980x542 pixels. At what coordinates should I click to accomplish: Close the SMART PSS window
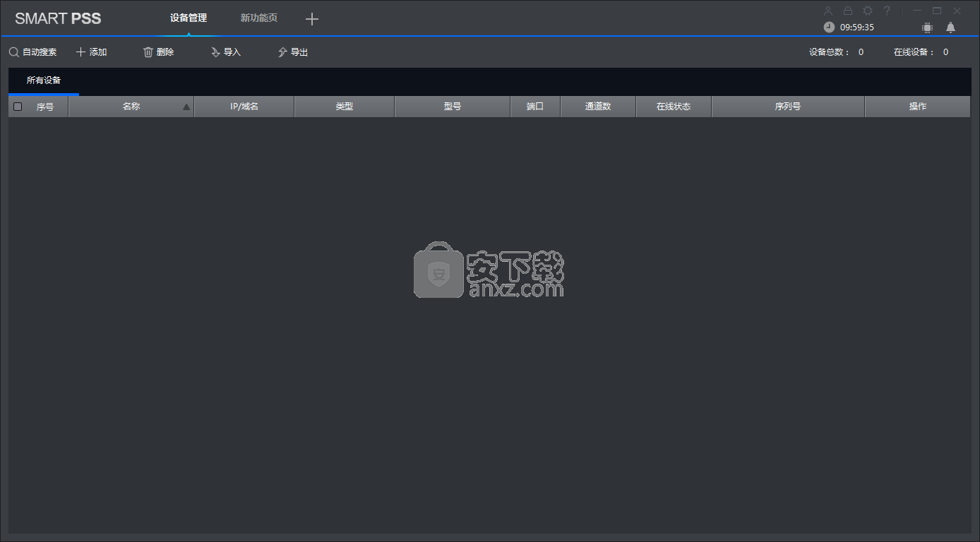point(957,11)
